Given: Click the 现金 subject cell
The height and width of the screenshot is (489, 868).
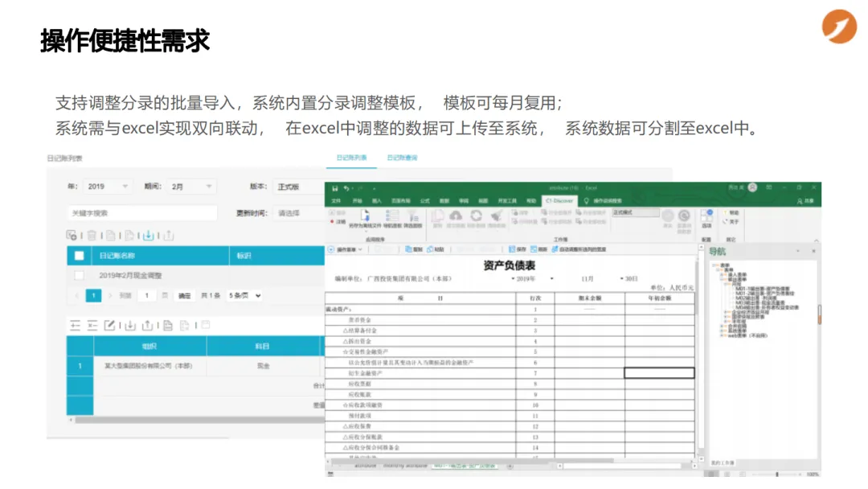Looking at the screenshot, I should coord(264,366).
